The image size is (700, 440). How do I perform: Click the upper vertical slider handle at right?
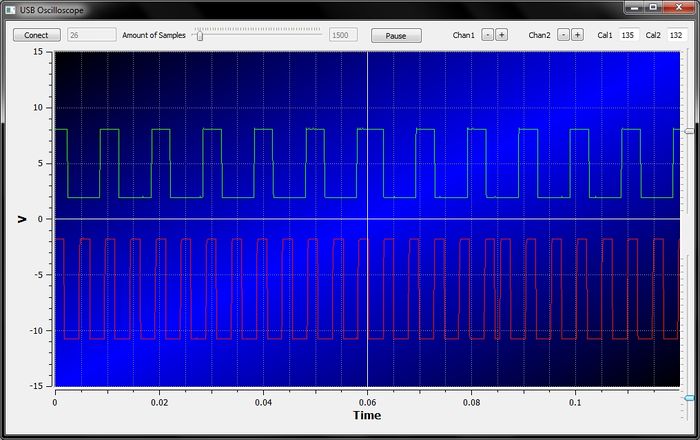point(689,131)
